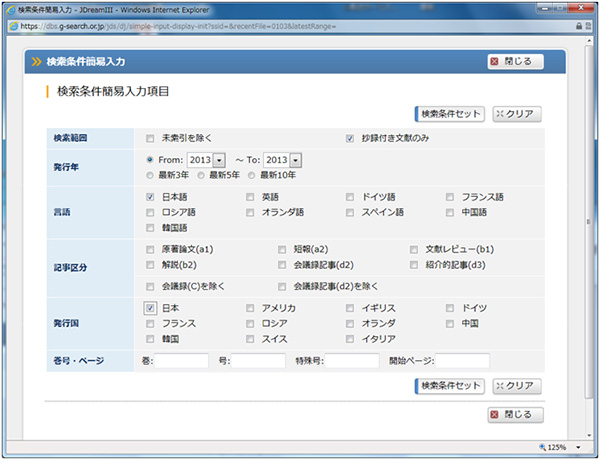Viewport: 600px width, 460px height.
Task: Click the top クリア button
Action: coord(517,114)
